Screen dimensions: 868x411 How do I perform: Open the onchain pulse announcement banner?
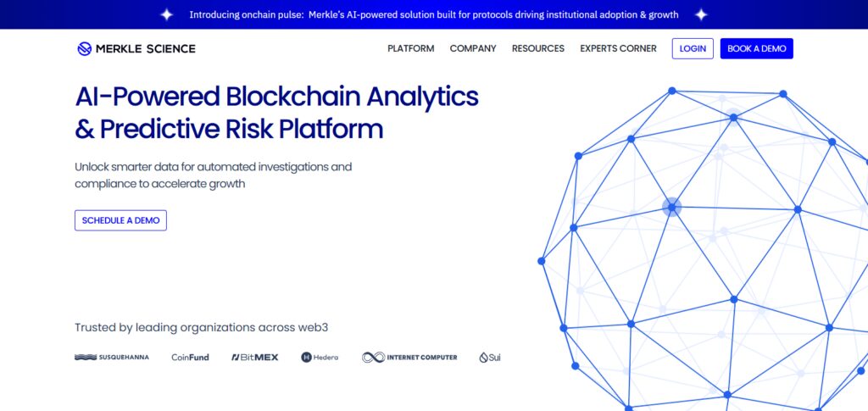(434, 15)
